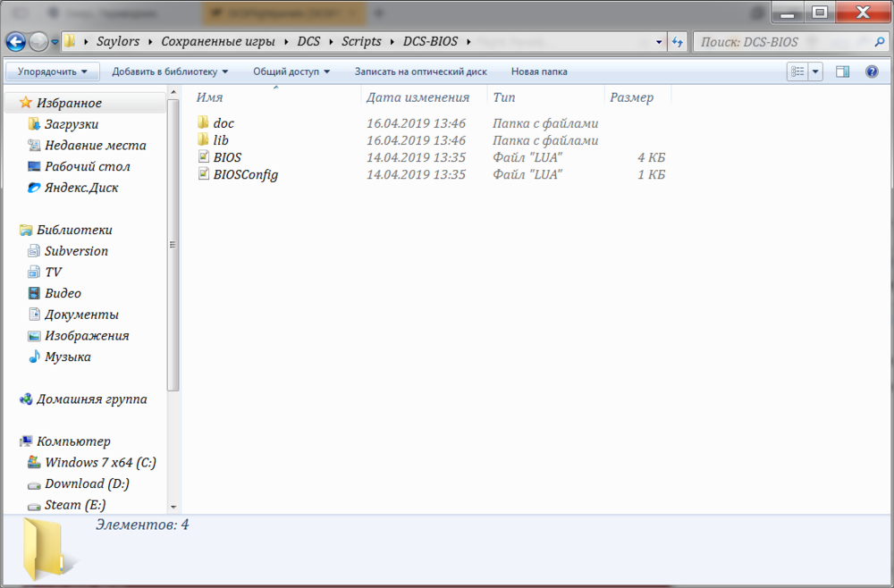The width and height of the screenshot is (894, 588).
Task: Choose Записать на оптический диск
Action: [421, 71]
